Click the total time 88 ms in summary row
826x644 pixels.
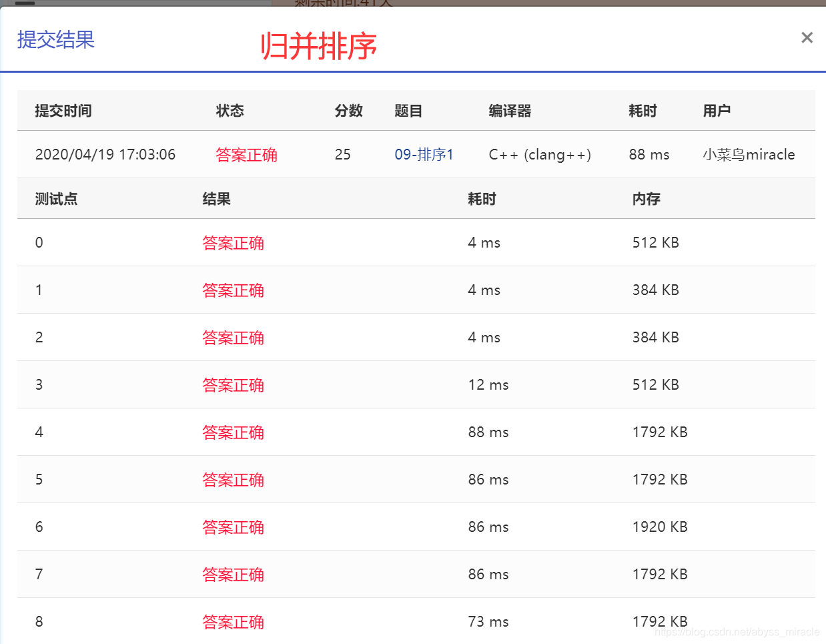(x=649, y=155)
